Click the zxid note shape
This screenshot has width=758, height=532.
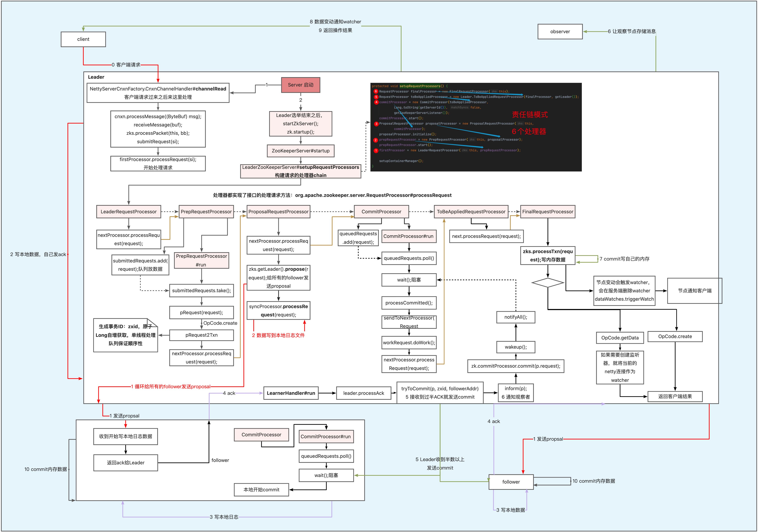pyautogui.click(x=125, y=335)
